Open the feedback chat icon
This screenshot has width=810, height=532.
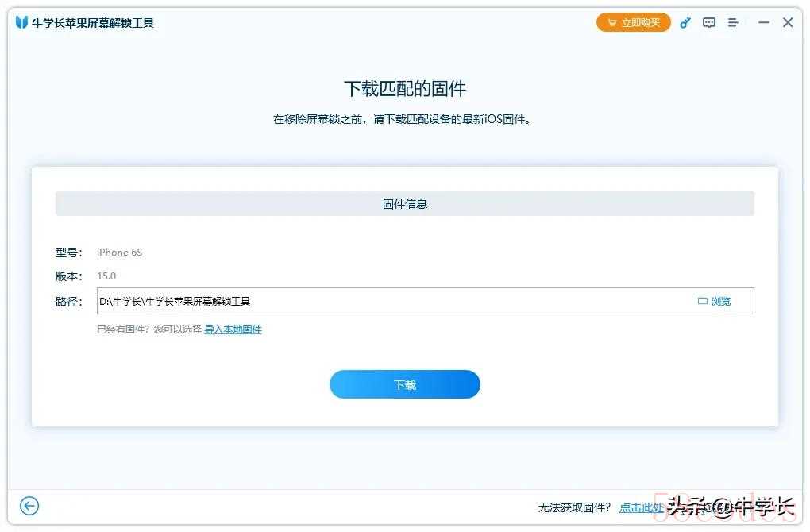coord(709,23)
